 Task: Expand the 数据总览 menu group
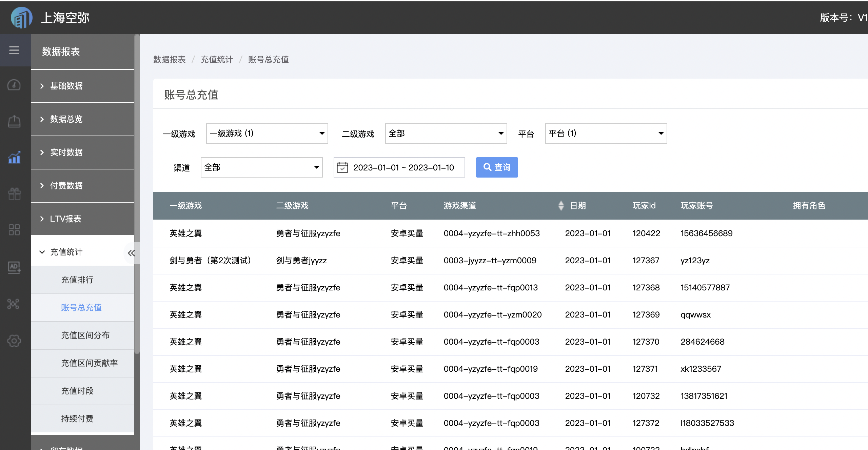tap(83, 119)
